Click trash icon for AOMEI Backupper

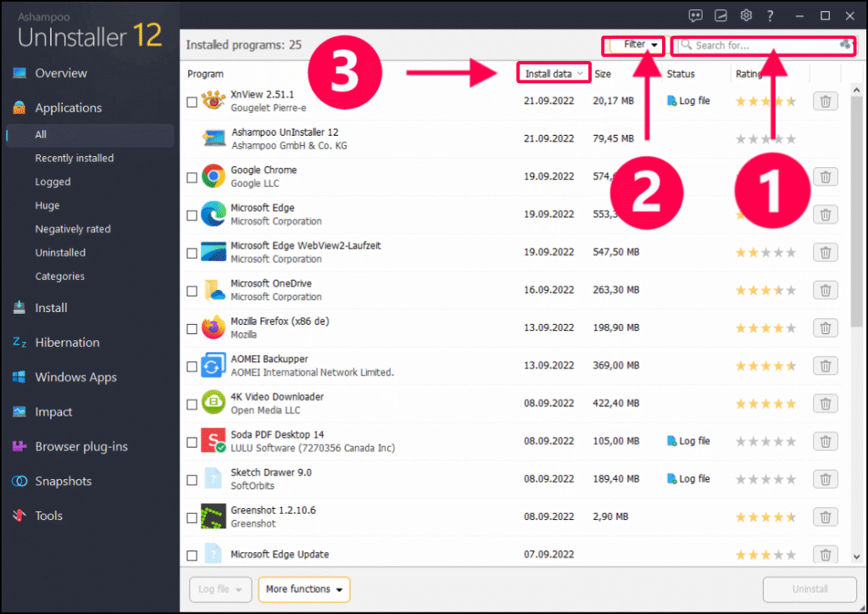tap(825, 366)
